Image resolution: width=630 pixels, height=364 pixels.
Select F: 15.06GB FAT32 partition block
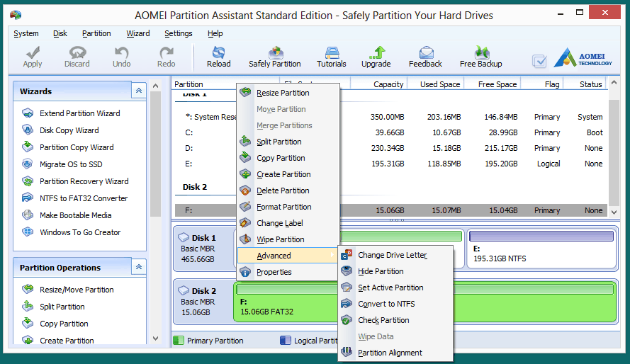click(x=425, y=302)
